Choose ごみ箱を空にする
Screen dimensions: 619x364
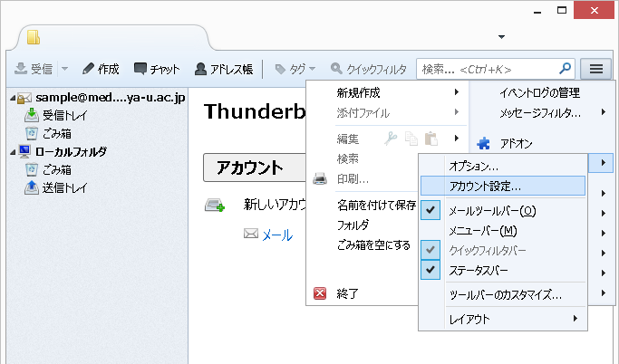coord(373,245)
